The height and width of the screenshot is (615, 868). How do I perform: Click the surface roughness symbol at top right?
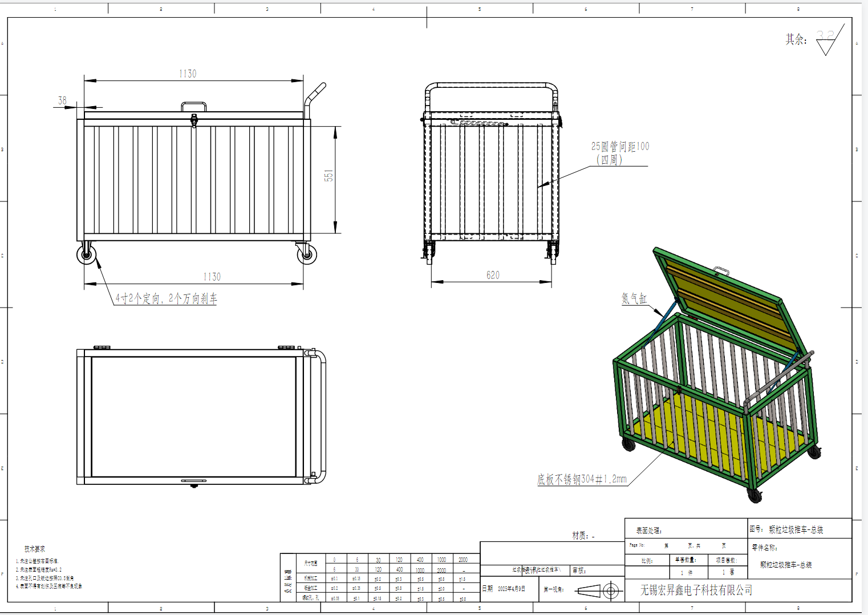click(827, 41)
